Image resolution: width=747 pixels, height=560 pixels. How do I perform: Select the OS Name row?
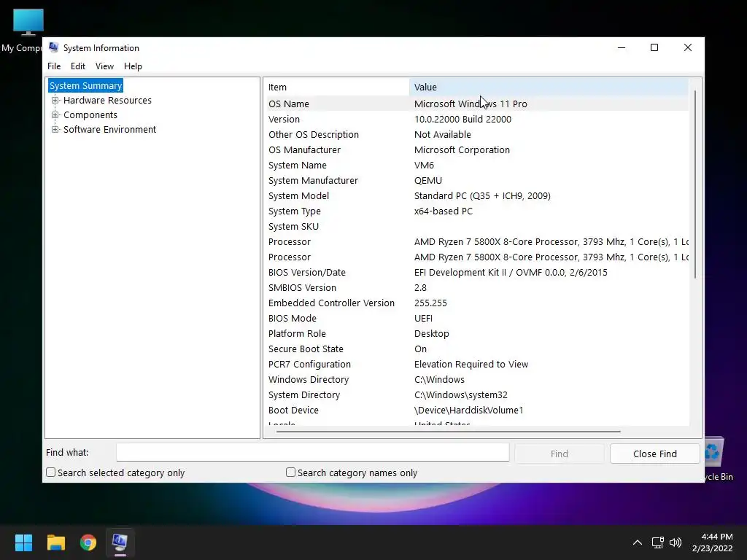477,104
